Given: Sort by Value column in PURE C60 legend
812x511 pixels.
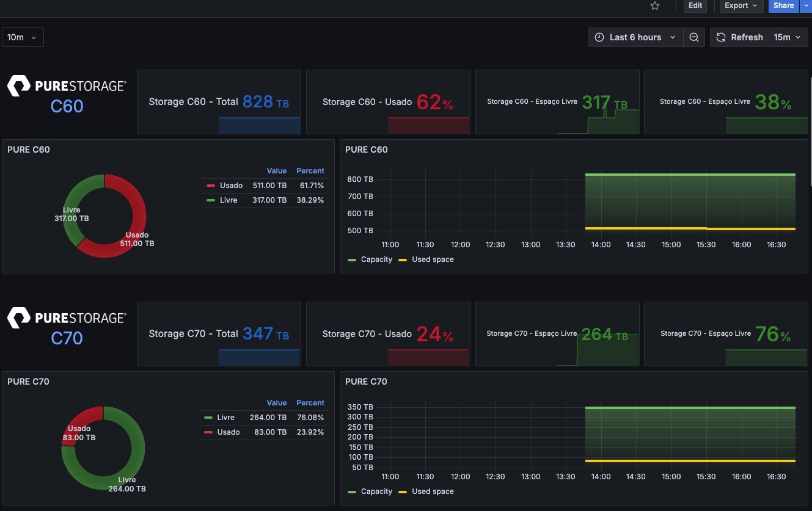Looking at the screenshot, I should 277,171.
